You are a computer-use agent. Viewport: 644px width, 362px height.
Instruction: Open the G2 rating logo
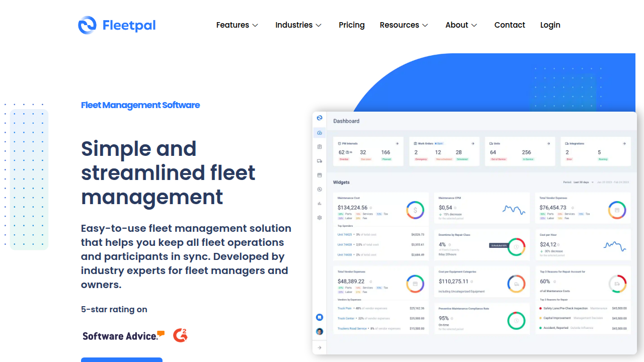180,335
